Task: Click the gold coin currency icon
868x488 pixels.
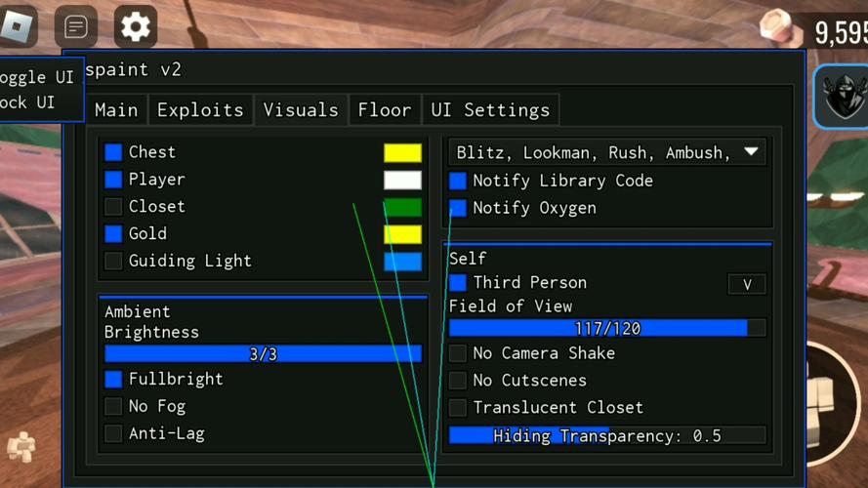Action: pos(780,28)
